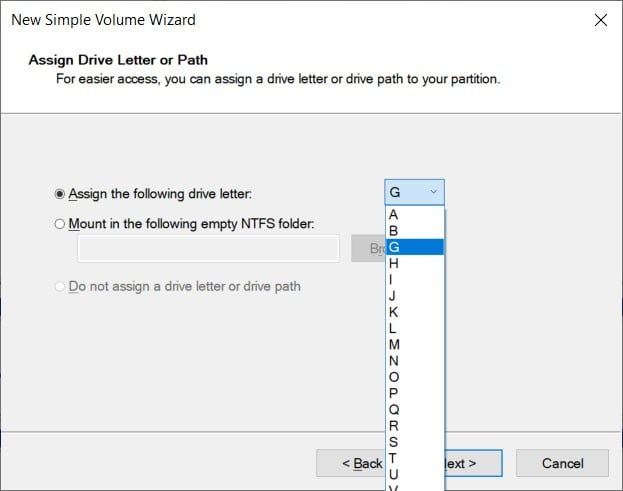
Task: Choose drive letter P from dropdown
Action: (394, 393)
